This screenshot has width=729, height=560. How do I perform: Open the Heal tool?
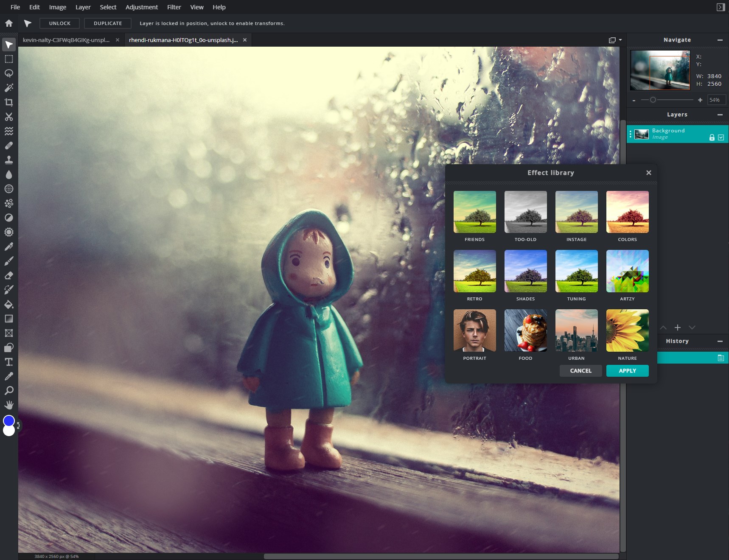tap(8, 146)
